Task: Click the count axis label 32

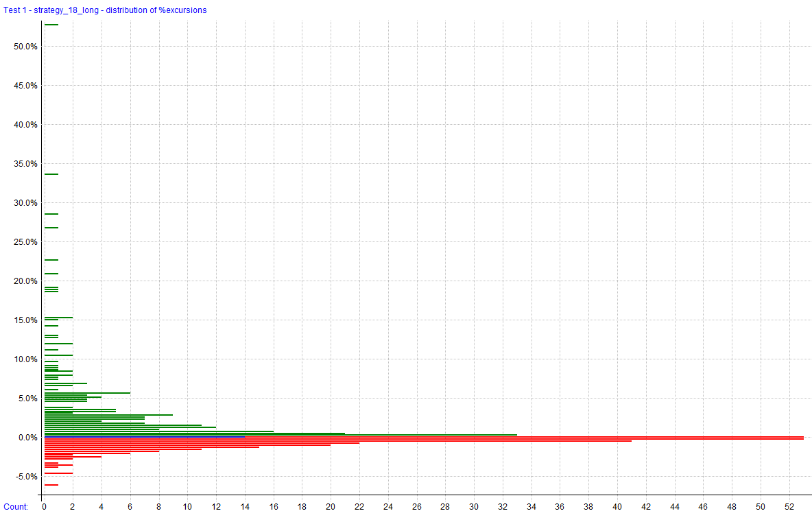Action: pyautogui.click(x=503, y=506)
